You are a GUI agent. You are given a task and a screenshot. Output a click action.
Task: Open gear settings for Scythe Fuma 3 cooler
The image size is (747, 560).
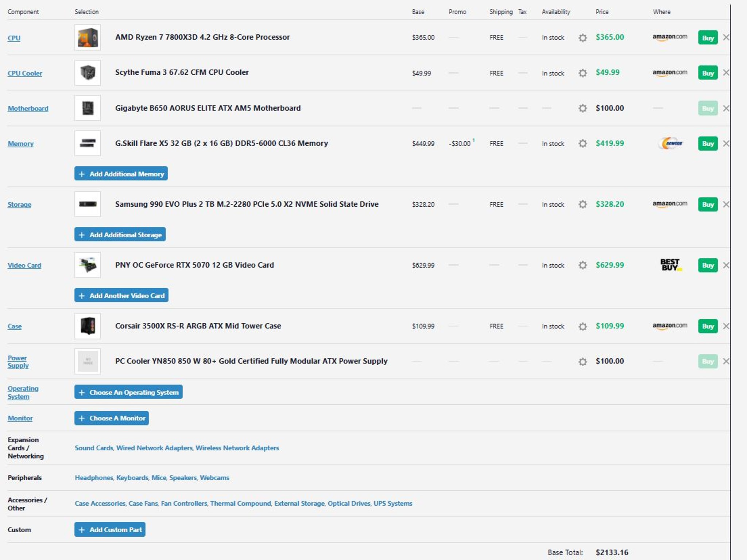(582, 73)
